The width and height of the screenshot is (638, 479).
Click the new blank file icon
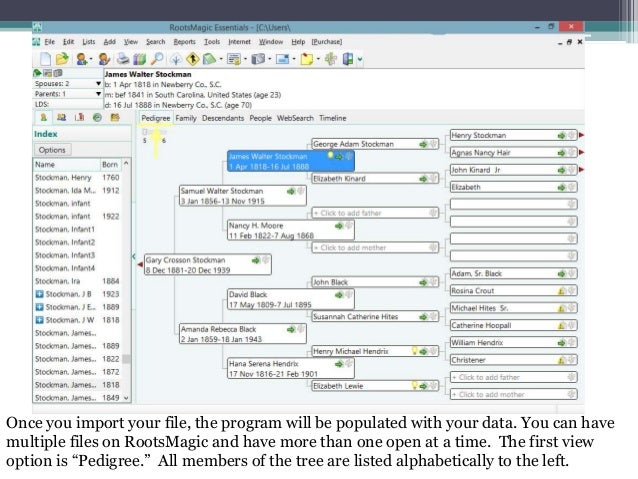[x=42, y=59]
